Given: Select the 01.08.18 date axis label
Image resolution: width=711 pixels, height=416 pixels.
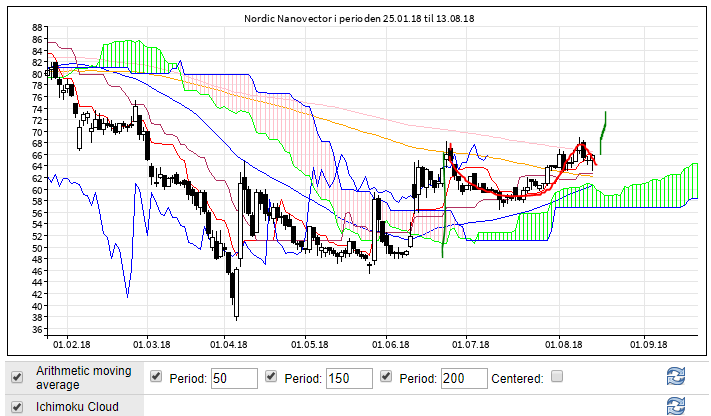Looking at the screenshot, I should [x=564, y=344].
